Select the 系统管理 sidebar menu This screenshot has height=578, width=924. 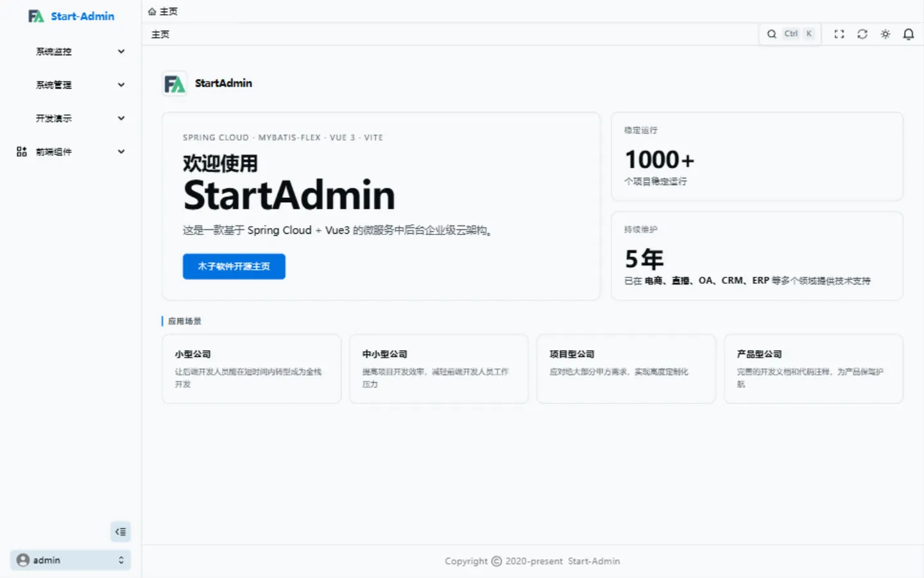click(71, 85)
